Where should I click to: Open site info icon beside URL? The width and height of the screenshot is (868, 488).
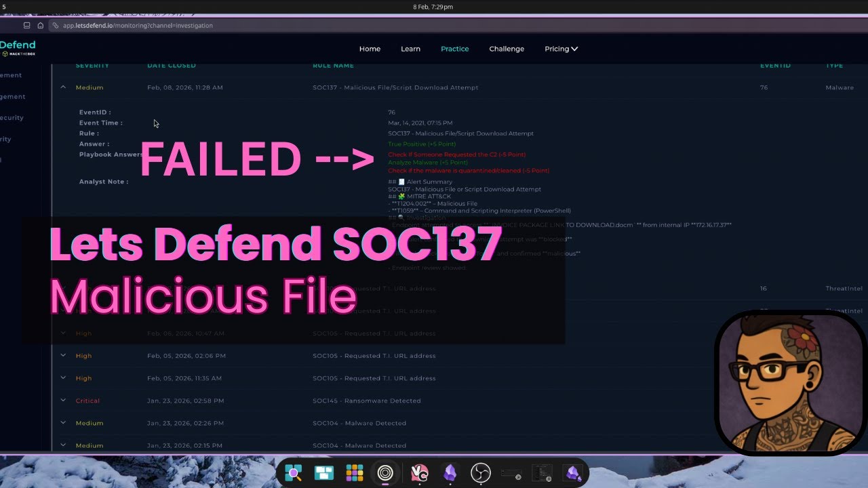point(56,25)
